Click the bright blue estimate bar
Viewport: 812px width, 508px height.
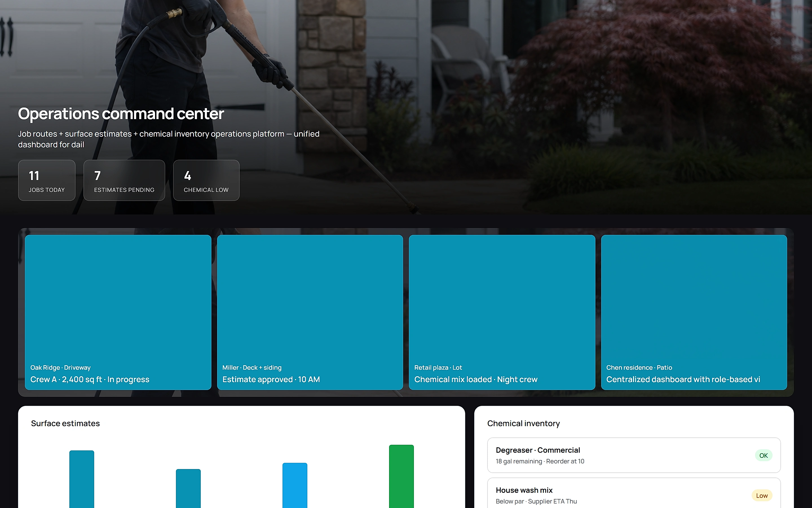click(295, 485)
